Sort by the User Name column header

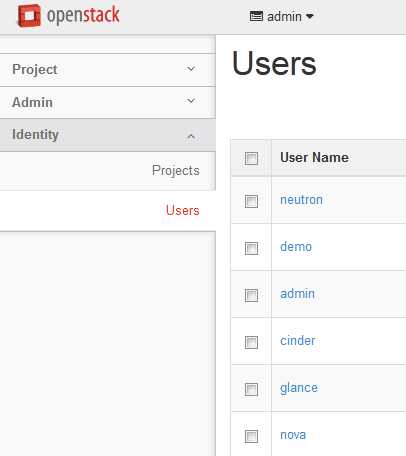[x=314, y=158]
